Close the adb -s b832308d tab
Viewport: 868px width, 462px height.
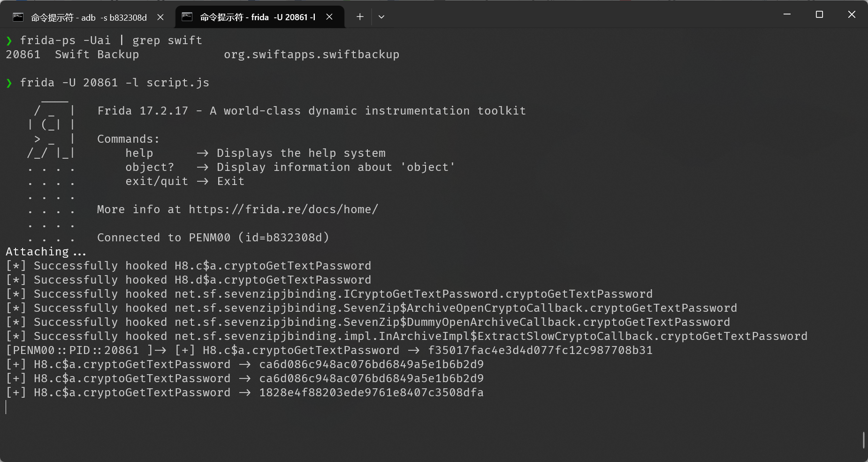[160, 17]
